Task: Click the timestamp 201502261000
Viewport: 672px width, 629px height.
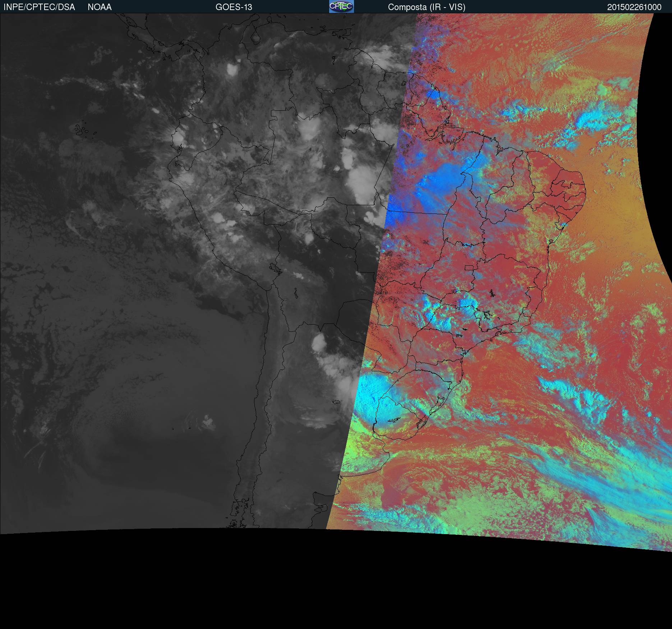Action: click(634, 7)
